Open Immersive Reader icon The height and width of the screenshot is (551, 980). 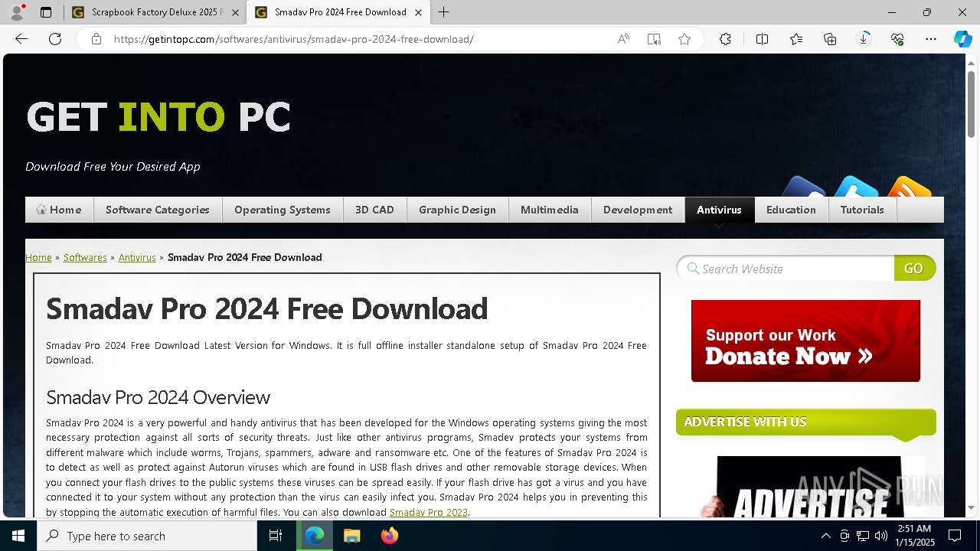tap(654, 39)
